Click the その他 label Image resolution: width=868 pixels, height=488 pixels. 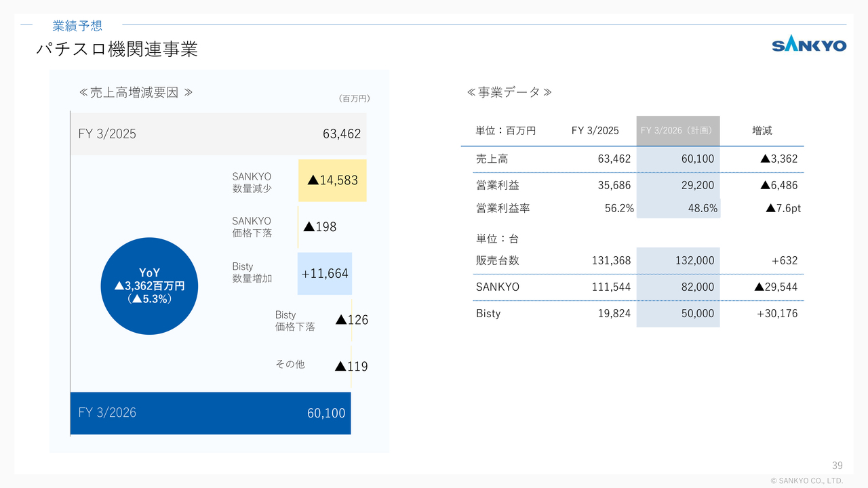tap(290, 364)
